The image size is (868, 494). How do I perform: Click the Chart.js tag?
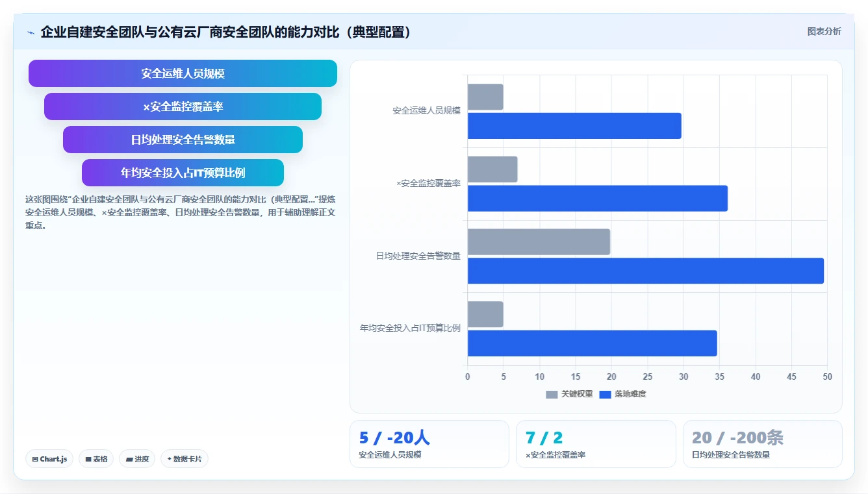coord(50,459)
